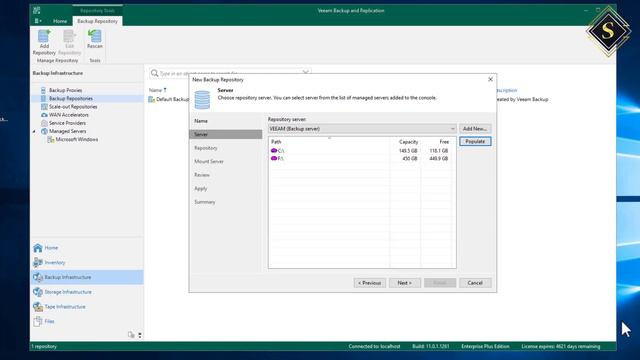Open the Backup Infrastructure navigation view
Image resolution: width=640 pixels, height=360 pixels.
click(x=87, y=277)
